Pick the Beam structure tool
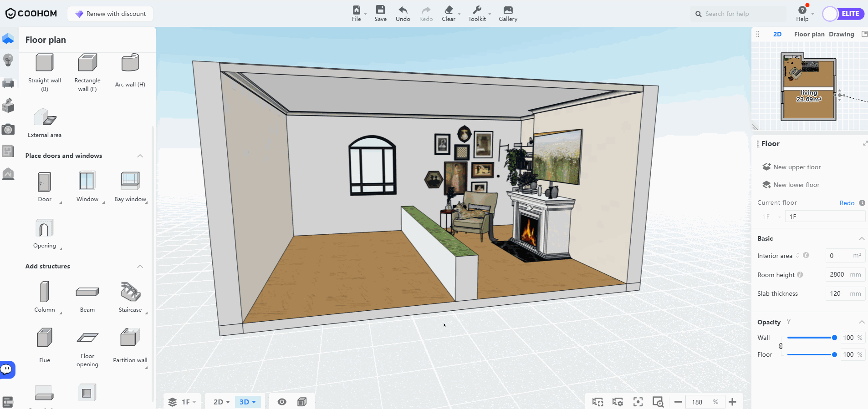The image size is (868, 409). (87, 292)
